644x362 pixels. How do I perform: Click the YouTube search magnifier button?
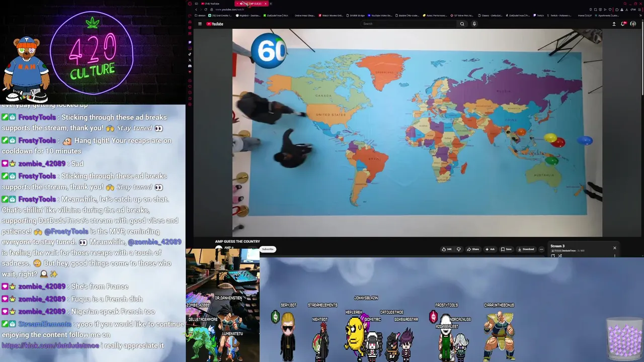[x=462, y=24]
